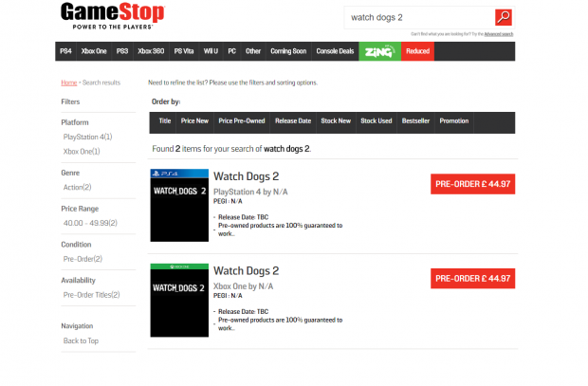Sort results by Title
The width and height of the screenshot is (588, 386).
(x=165, y=121)
